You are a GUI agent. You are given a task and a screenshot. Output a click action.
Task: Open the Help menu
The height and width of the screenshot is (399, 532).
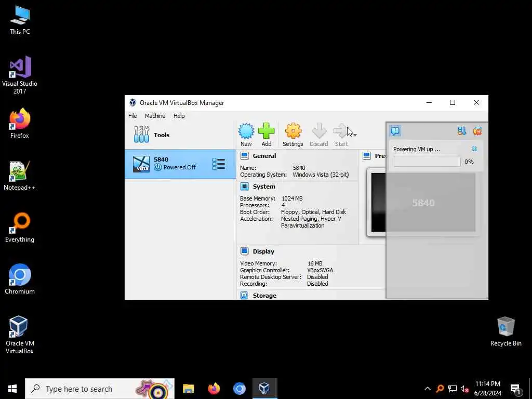[x=179, y=116]
